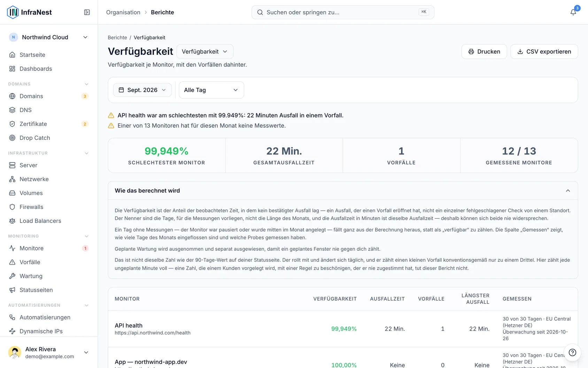Click the Firewalls shield icon
This screenshot has width=588, height=368.
click(12, 207)
